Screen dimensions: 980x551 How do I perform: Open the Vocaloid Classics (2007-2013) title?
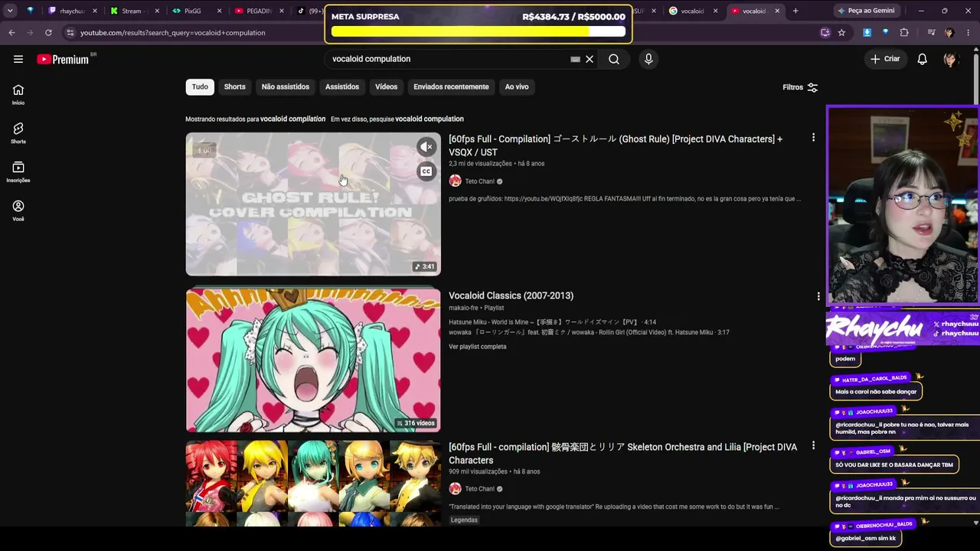[511, 296]
